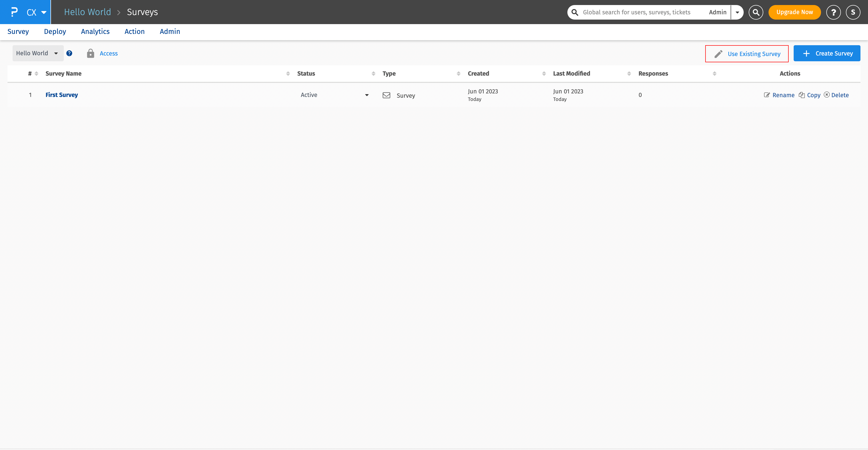Click the envelope Survey type icon
868x450 pixels.
387,95
